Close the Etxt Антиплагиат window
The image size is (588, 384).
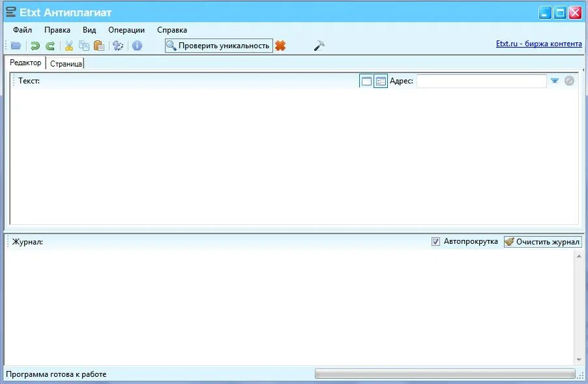(575, 12)
